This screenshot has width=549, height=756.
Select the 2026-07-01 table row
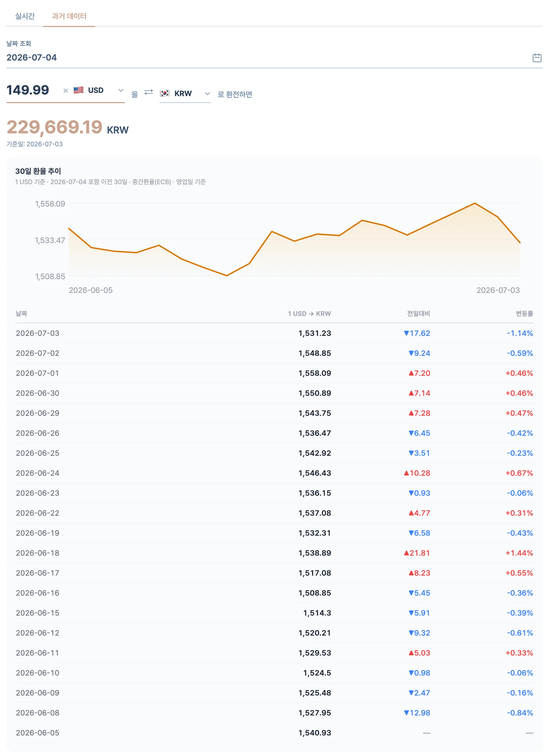[274, 373]
